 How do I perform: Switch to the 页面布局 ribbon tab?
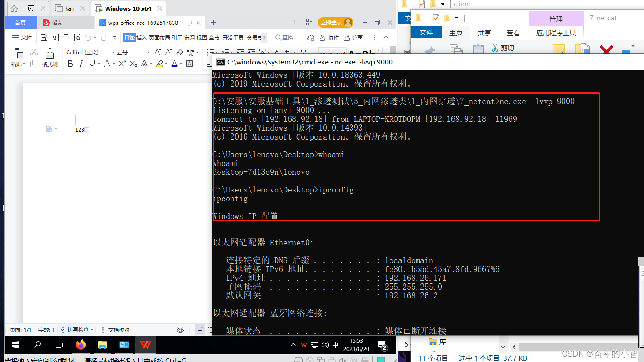pos(159,38)
